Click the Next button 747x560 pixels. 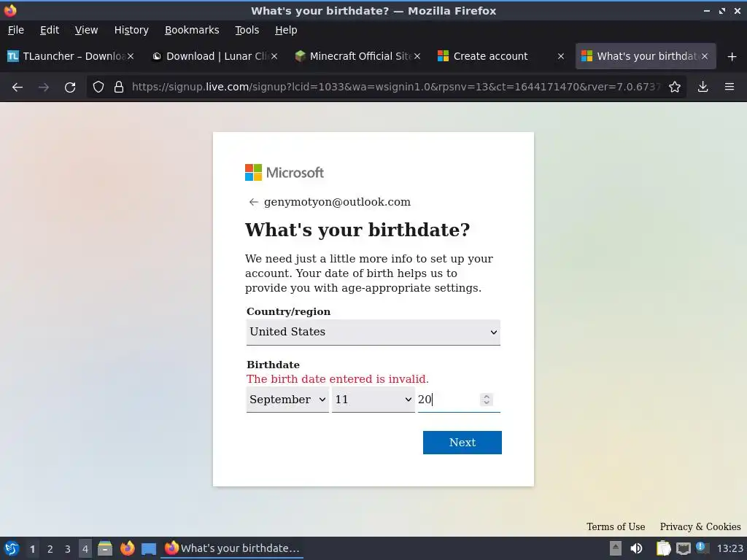click(462, 443)
